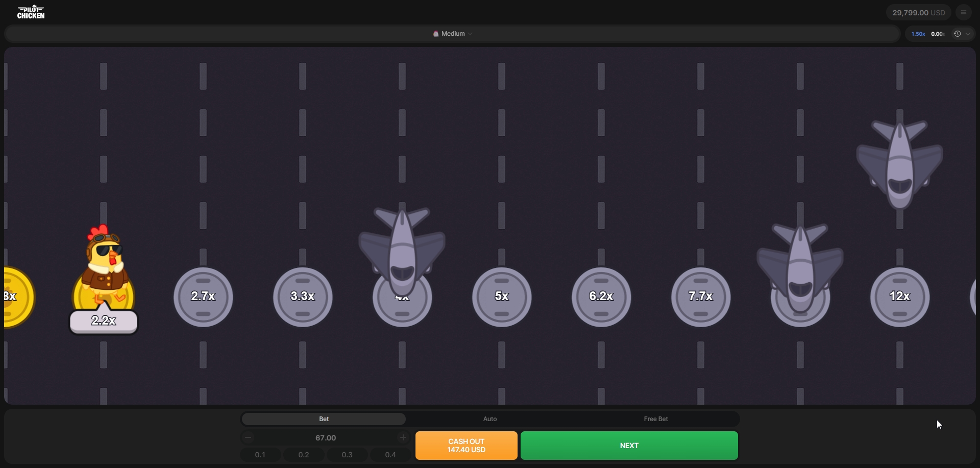The image size is (980, 468).
Task: Click the 7.7x multiplier coin
Action: point(700,297)
